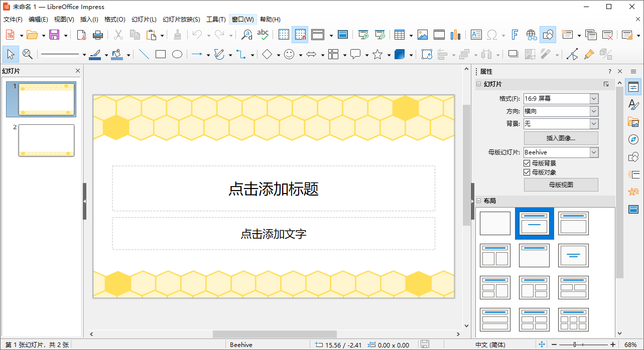Viewport: 644px width, 350px height.
Task: Insert a text box
Action: click(475, 35)
